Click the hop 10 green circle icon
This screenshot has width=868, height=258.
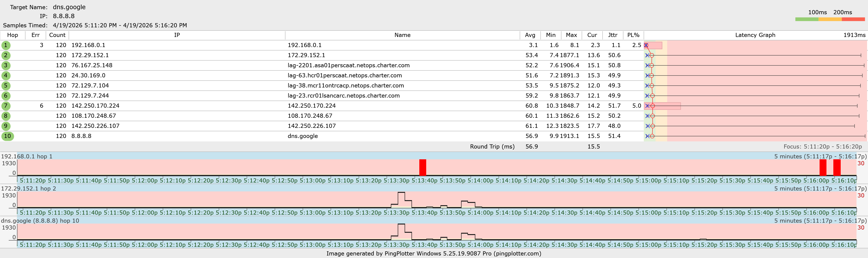click(x=7, y=136)
